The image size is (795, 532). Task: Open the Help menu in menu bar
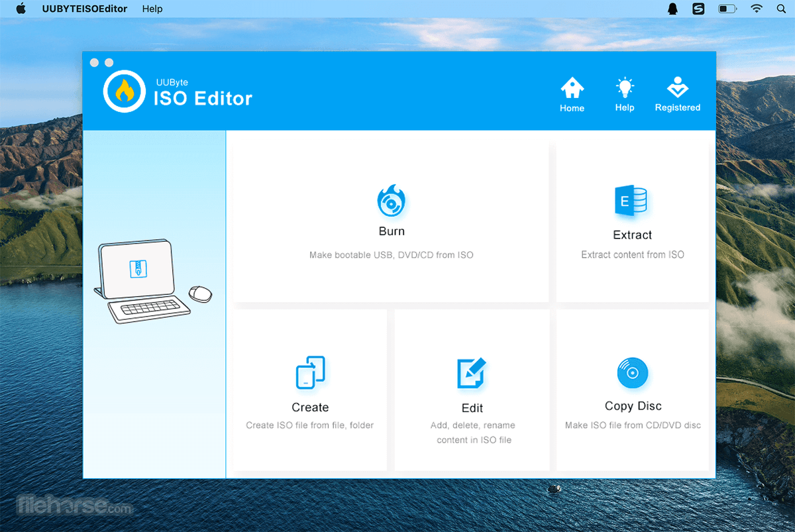tap(152, 9)
